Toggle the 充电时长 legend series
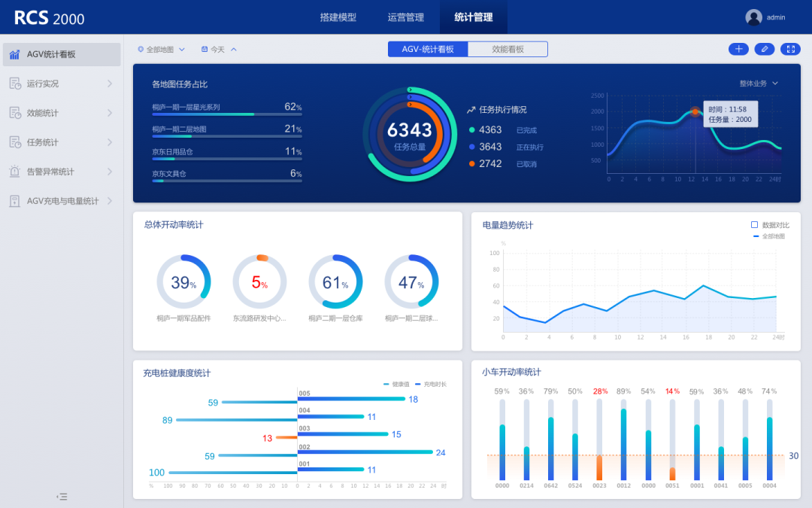Screen dimensions: 812x508 [431, 384]
